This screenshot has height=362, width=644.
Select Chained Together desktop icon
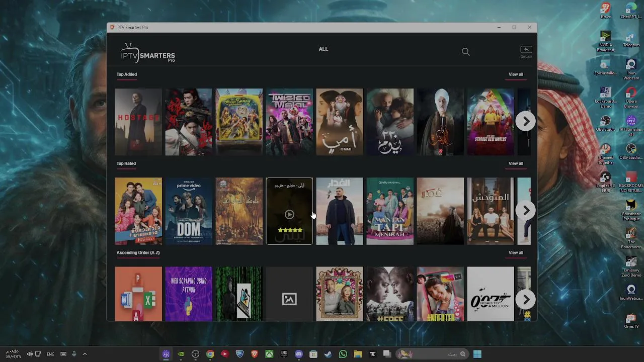(x=606, y=154)
